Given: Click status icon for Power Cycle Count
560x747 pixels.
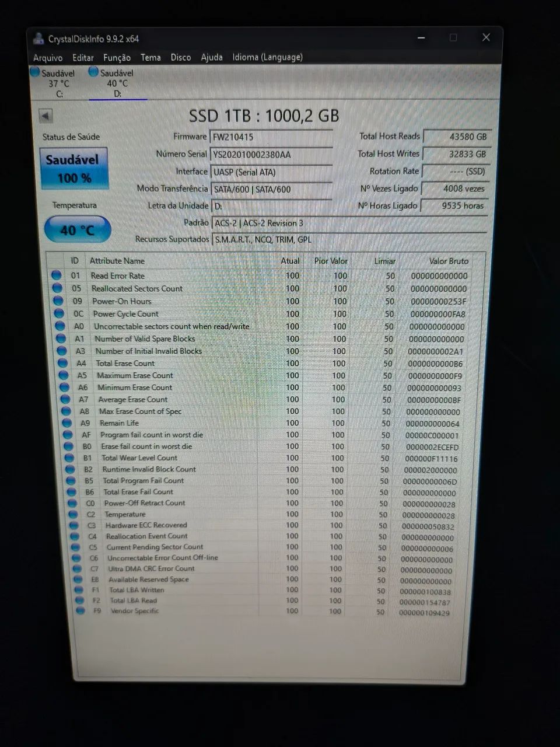Looking at the screenshot, I should coord(59,314).
